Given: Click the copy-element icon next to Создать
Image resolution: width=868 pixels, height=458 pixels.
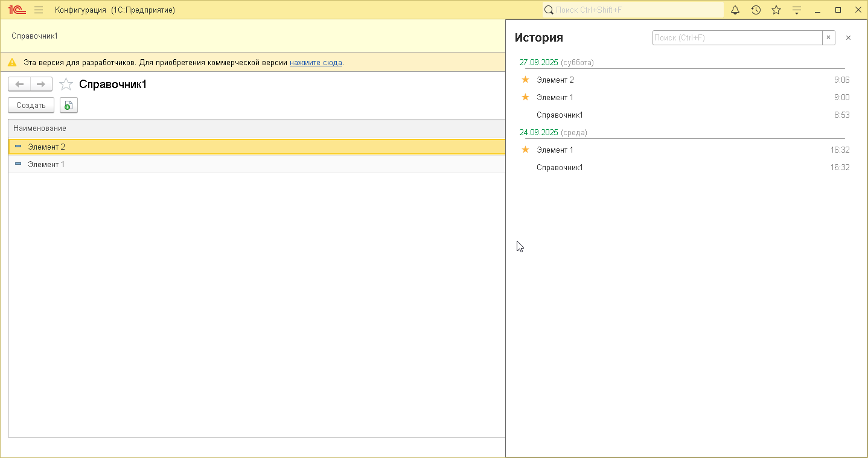Looking at the screenshot, I should click(x=69, y=106).
